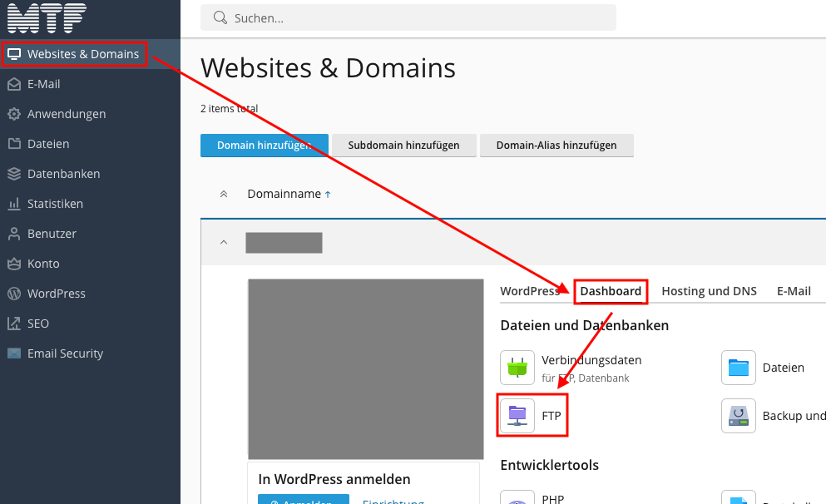Screen dimensions: 826x504
Task: Switch to the Hosting und DNS tab
Action: point(709,291)
